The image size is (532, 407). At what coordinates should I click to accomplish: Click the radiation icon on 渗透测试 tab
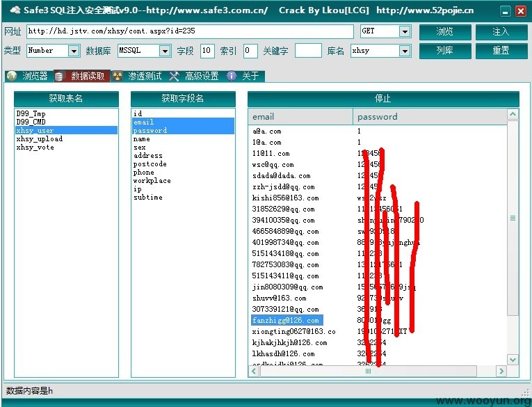click(118, 76)
